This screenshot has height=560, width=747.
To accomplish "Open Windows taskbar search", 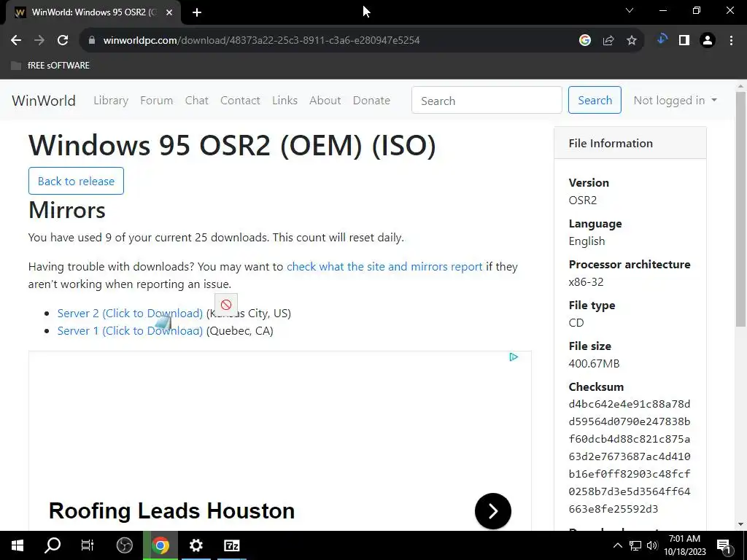I will [x=53, y=545].
